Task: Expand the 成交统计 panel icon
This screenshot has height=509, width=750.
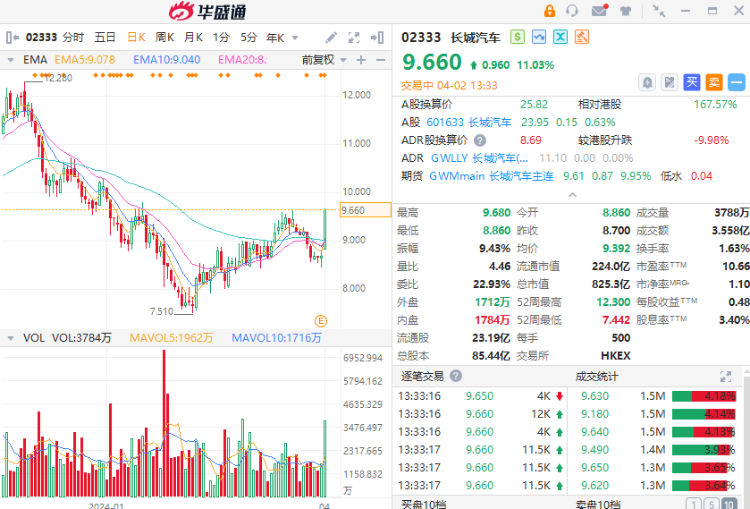Action: click(726, 376)
